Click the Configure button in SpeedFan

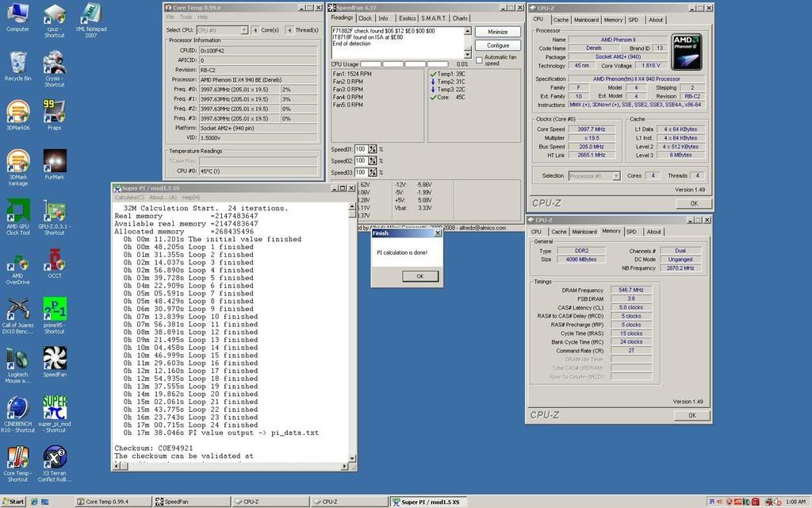[498, 45]
